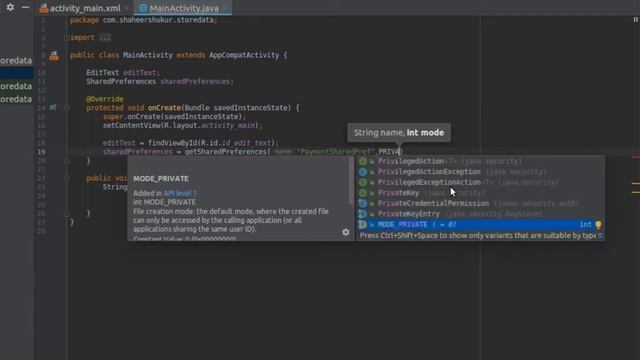Click line number 19 in gutter
640x360 pixels.
(41, 152)
